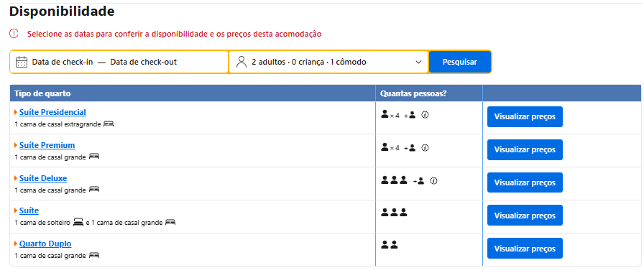The width and height of the screenshot is (644, 273).
Task: Click the single bed icon under Suíte
Action: (x=78, y=223)
